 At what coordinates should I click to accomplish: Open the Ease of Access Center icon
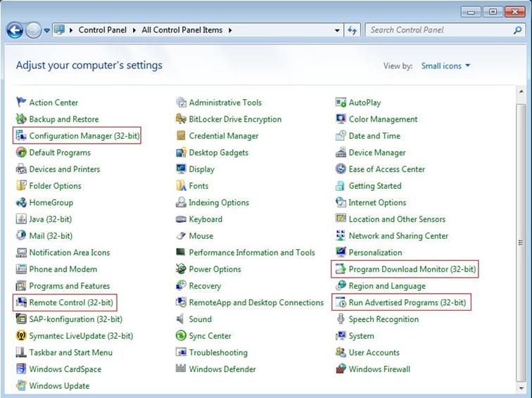[x=341, y=168]
